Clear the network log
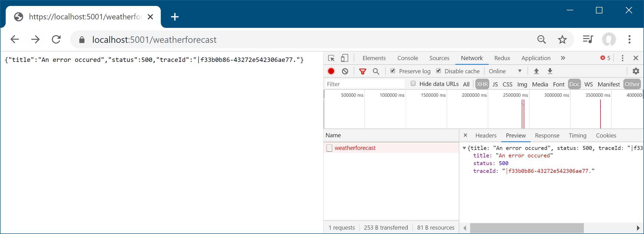Viewport: 644px width, 234px height. 345,71
